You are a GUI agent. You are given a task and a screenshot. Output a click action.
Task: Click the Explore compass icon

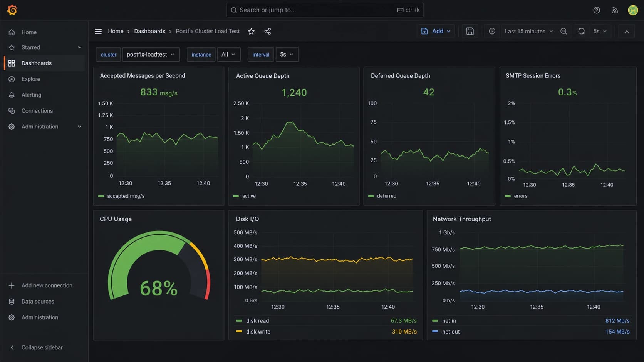click(12, 79)
